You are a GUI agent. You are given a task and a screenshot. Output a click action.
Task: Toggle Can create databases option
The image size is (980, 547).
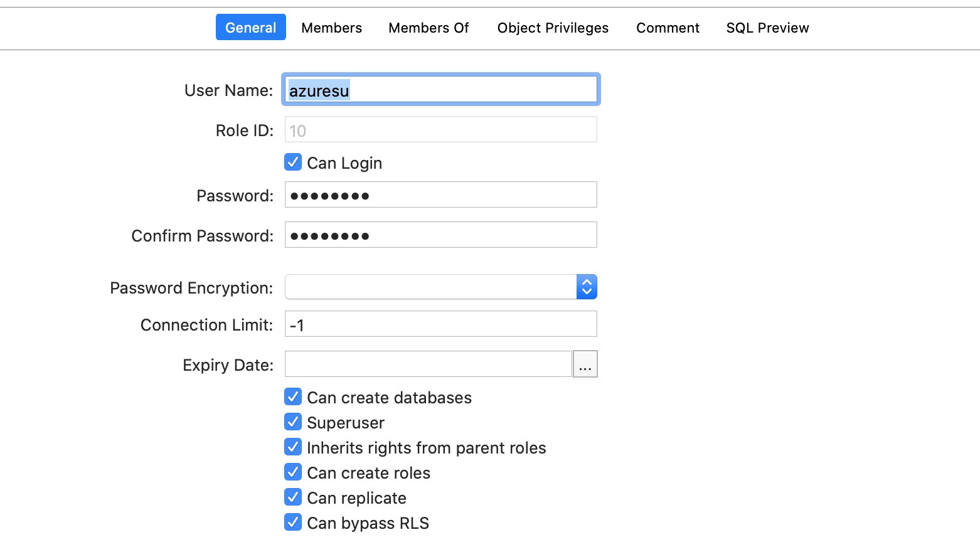tap(292, 396)
